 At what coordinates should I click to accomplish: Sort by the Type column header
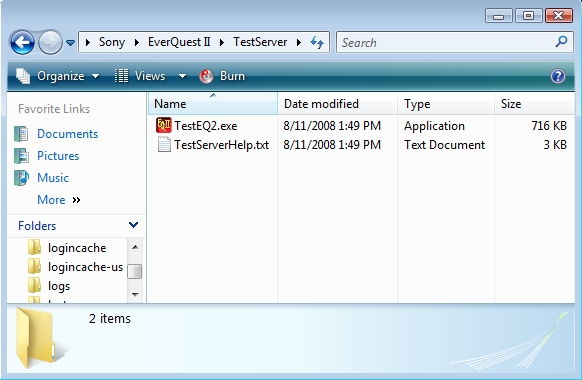click(446, 104)
